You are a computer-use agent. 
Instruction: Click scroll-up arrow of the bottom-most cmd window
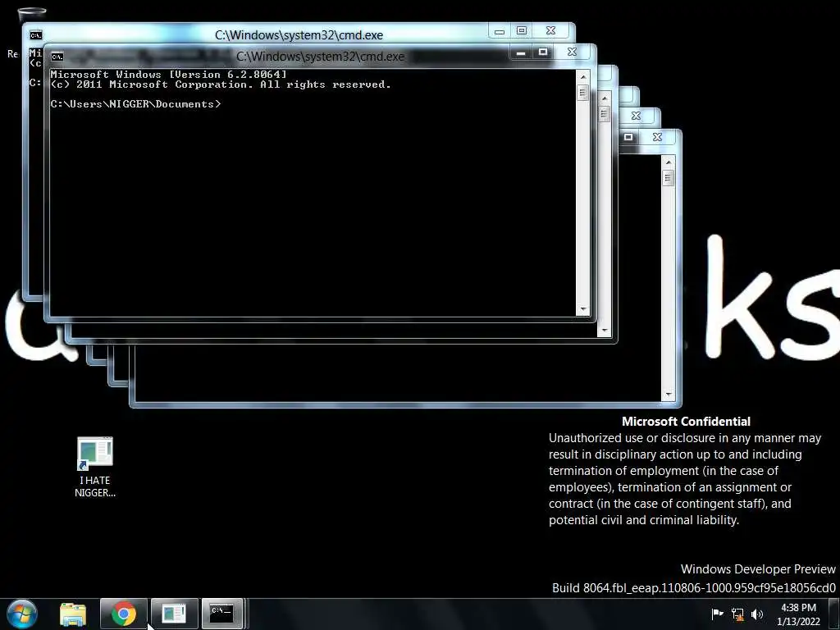[x=668, y=162]
